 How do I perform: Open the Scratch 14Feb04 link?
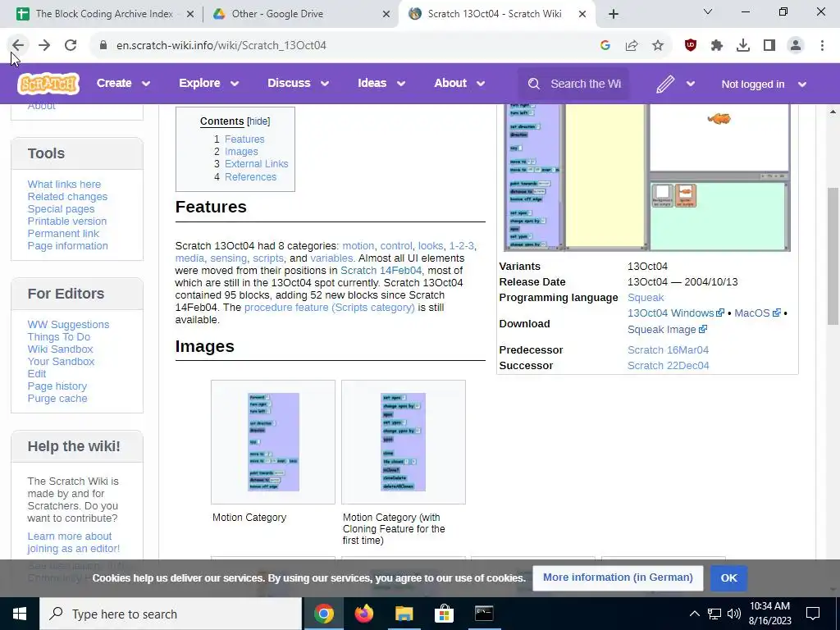pyautogui.click(x=381, y=271)
